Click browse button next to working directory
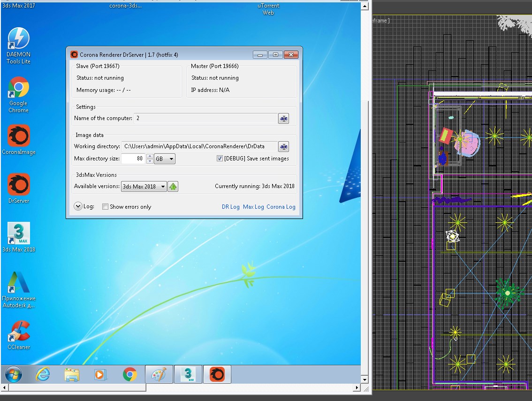 click(x=284, y=146)
